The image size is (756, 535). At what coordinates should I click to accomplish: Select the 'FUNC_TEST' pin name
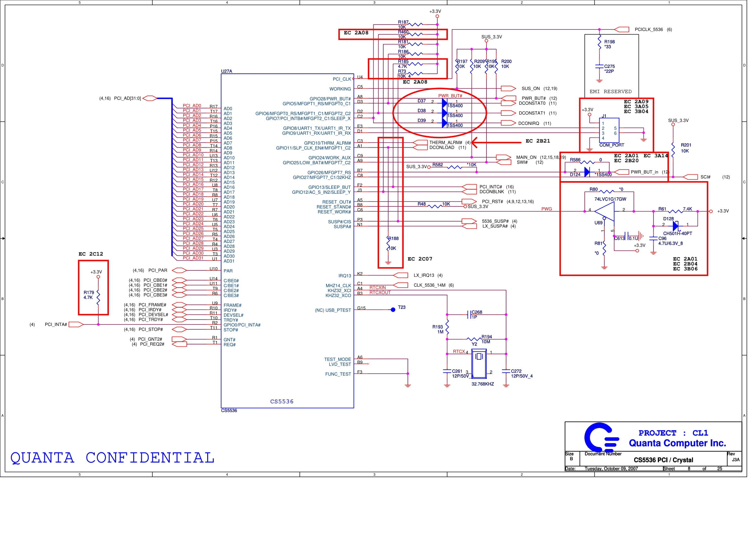(x=338, y=374)
